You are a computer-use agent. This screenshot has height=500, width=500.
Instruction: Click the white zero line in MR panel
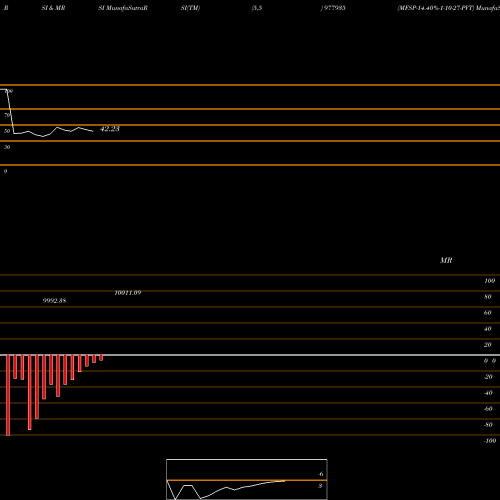250,355
